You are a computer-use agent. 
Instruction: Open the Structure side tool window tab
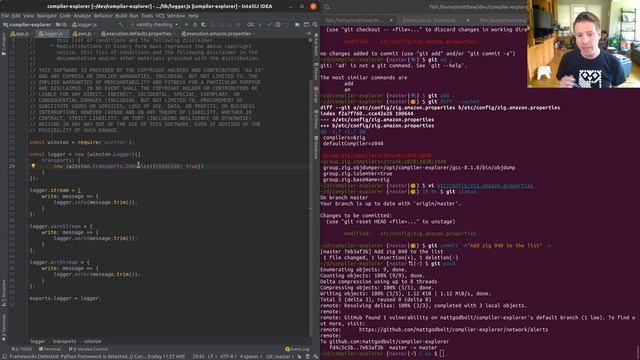tap(4, 293)
